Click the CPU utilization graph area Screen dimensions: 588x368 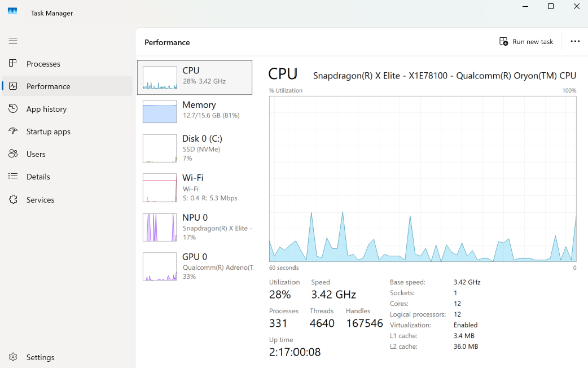(x=423, y=179)
